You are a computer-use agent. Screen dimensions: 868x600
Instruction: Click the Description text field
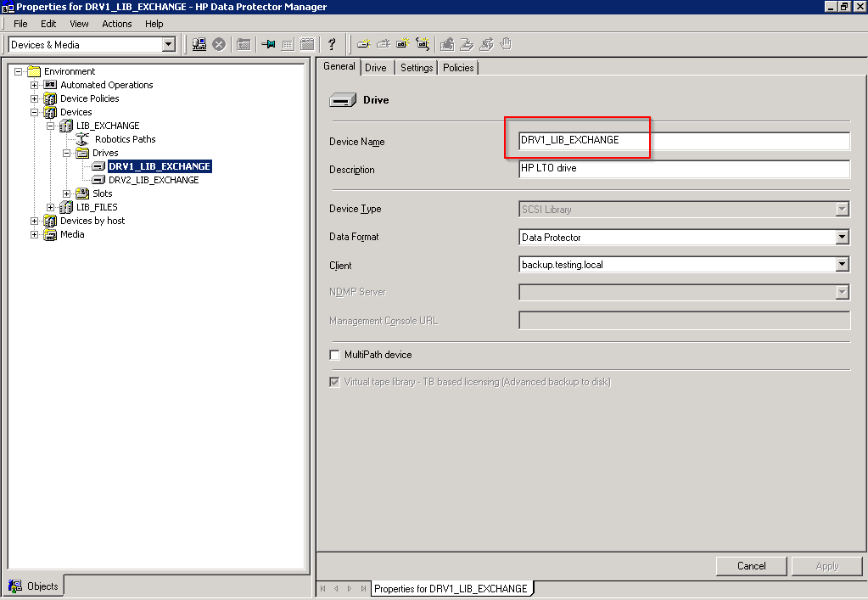pos(683,169)
